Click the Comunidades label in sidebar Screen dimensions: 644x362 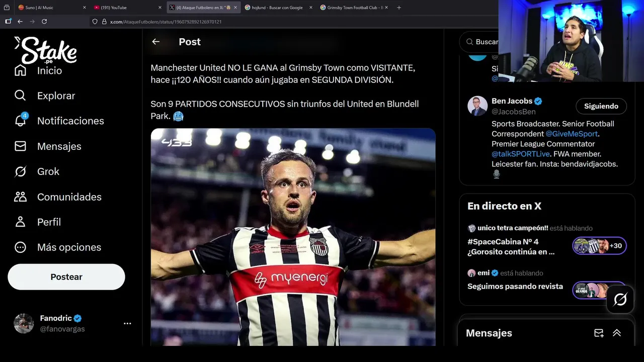tap(69, 197)
